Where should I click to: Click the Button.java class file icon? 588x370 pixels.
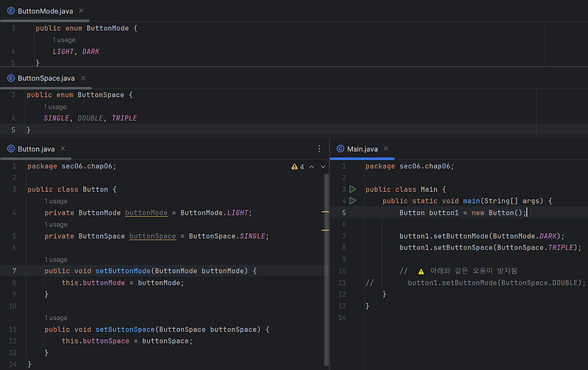coord(11,149)
